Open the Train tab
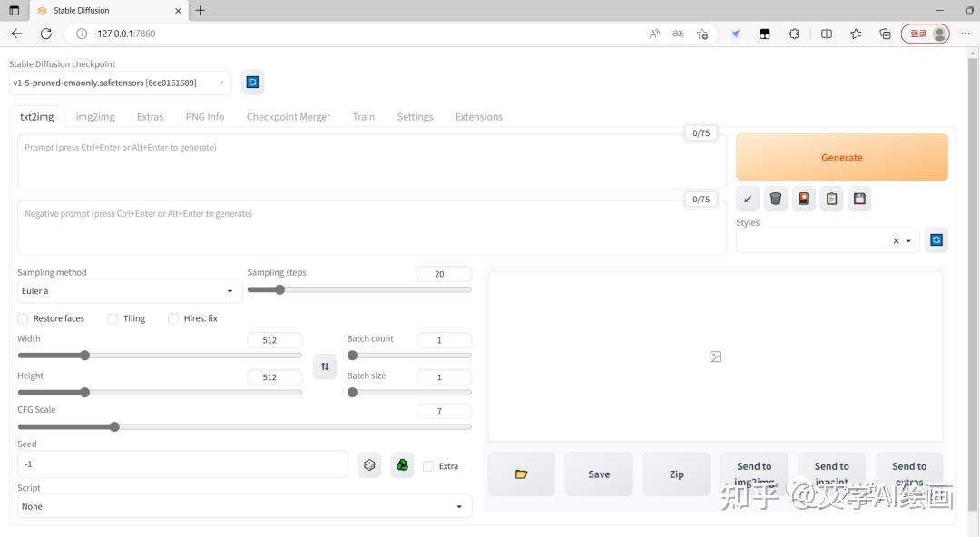 [x=364, y=117]
